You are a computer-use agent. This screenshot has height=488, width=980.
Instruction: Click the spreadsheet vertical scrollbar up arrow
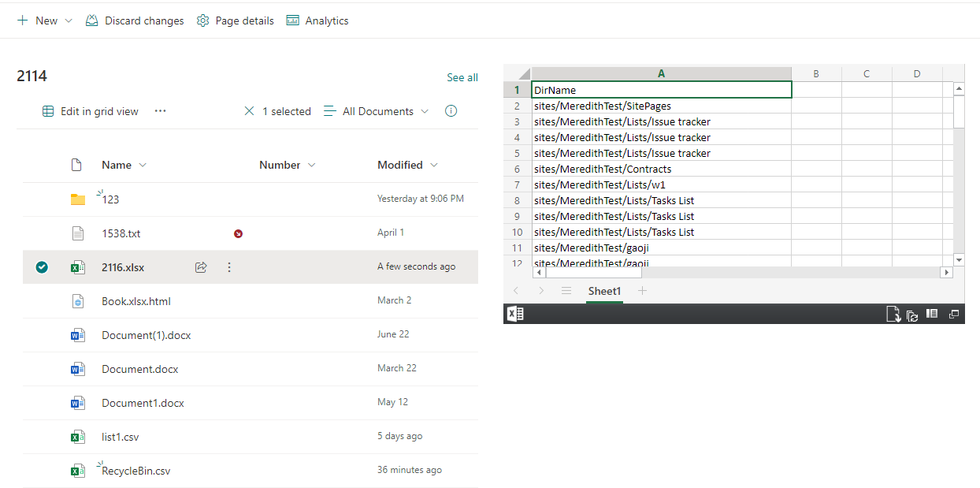tap(959, 88)
